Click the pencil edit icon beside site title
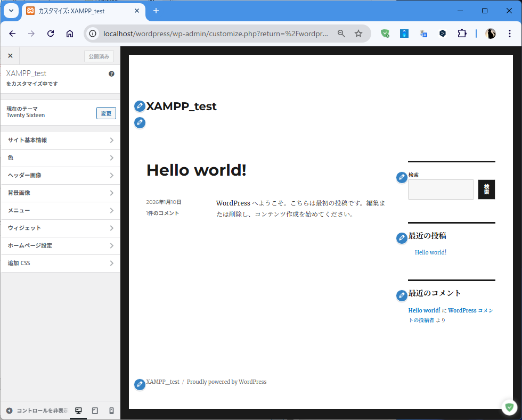 coord(140,106)
